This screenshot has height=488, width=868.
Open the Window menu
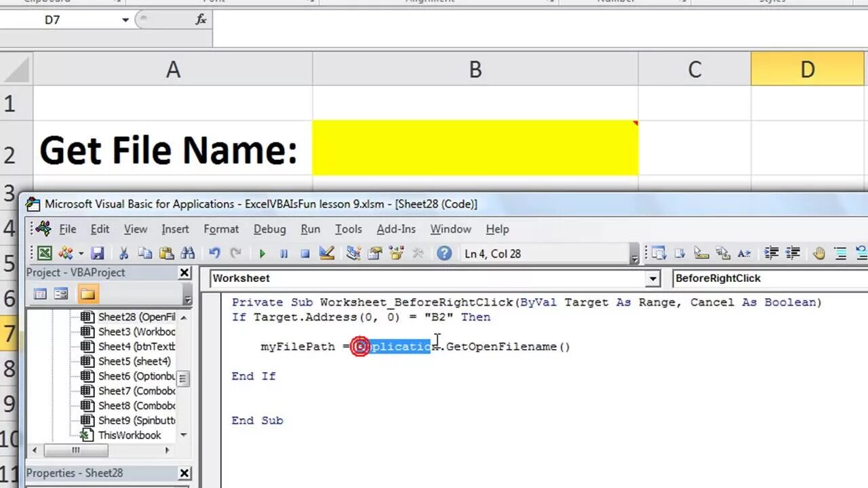point(450,229)
